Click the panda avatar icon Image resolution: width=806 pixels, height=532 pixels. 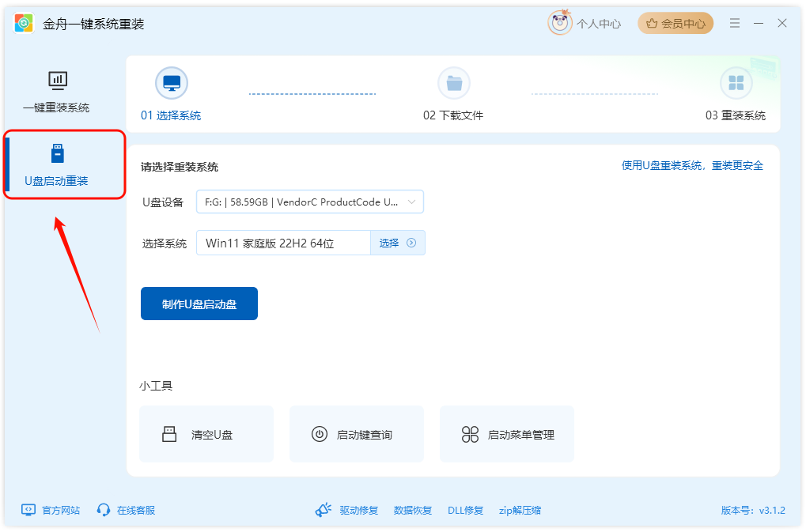[560, 23]
